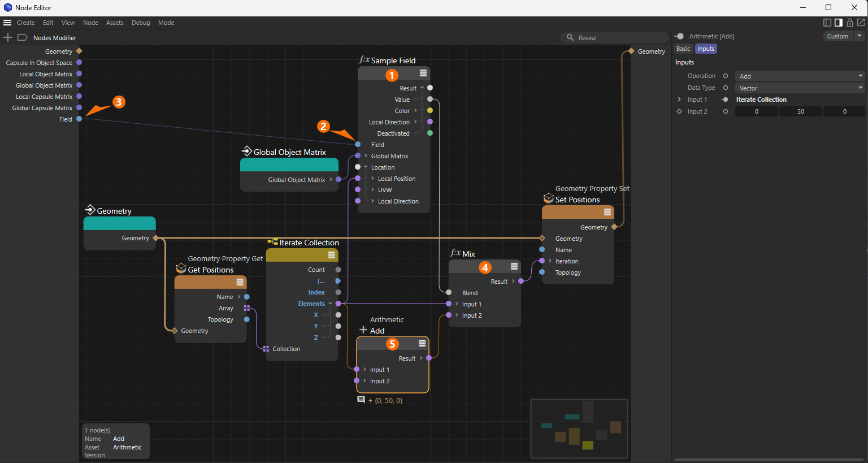
Task: Expand the Global Matrix port in Sample Field
Action: pos(366,155)
